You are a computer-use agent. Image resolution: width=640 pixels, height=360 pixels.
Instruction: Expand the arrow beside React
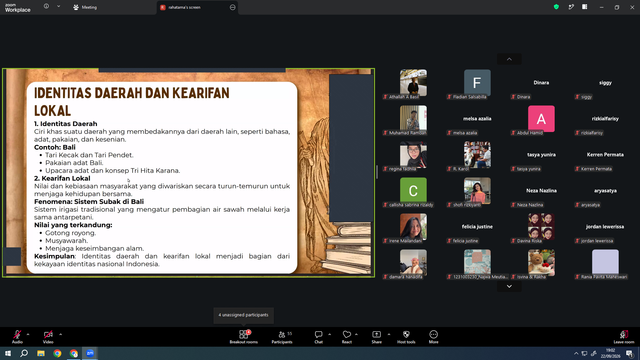(x=356, y=334)
